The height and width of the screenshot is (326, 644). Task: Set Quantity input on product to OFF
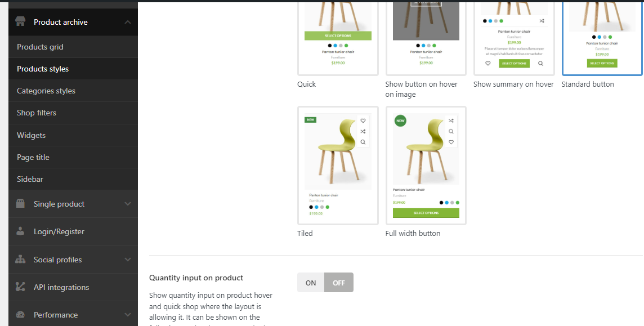(x=339, y=283)
